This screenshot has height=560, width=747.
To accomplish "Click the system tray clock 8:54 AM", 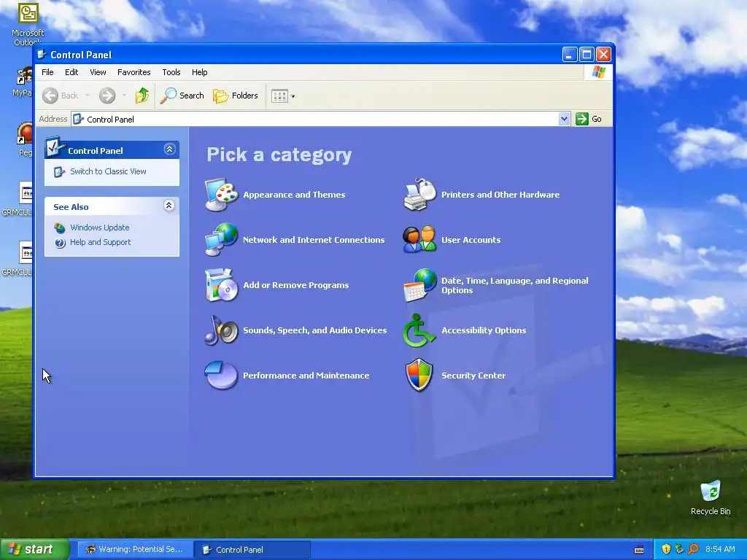I will pyautogui.click(x=720, y=550).
